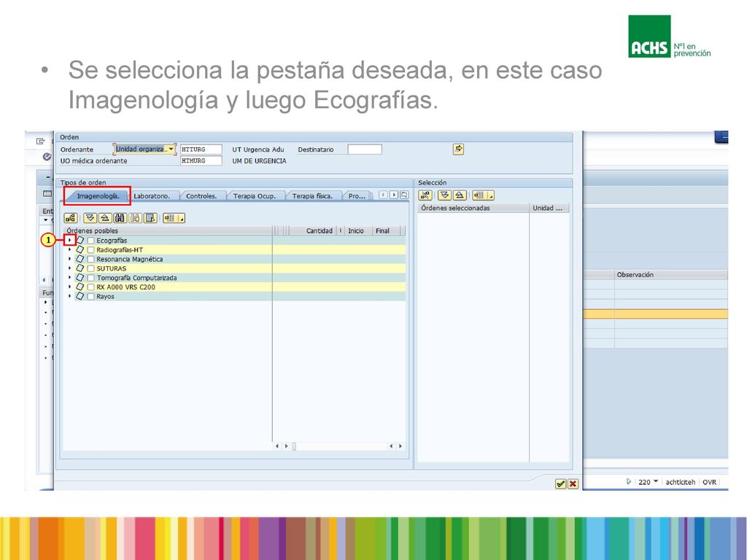This screenshot has height=560, width=747.
Task: Check the Ecografías checkbox
Action: click(x=90, y=241)
